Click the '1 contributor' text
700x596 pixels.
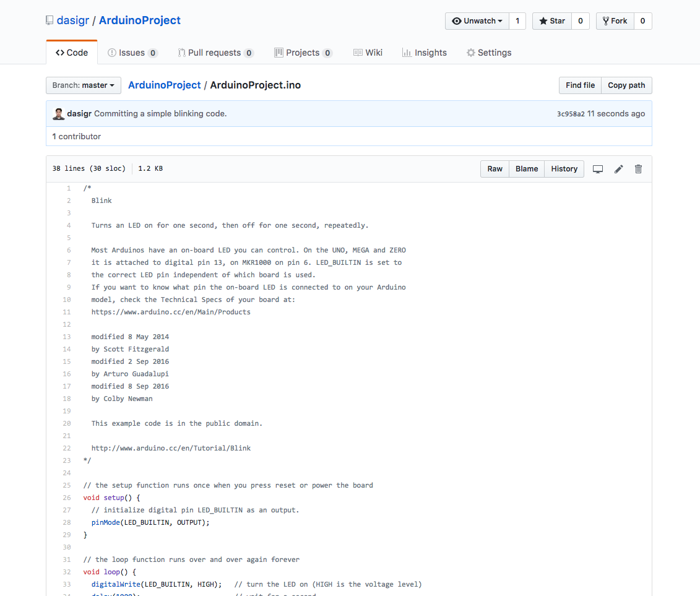point(76,137)
